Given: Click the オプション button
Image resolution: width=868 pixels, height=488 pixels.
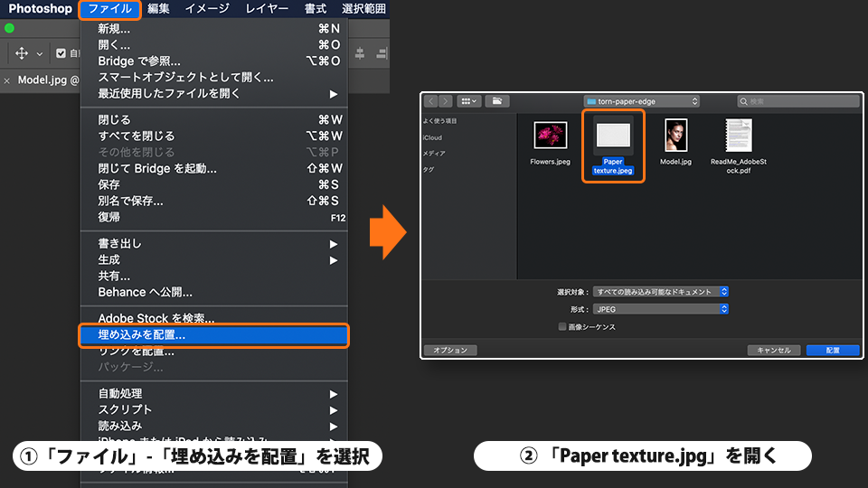Looking at the screenshot, I should coord(450,351).
